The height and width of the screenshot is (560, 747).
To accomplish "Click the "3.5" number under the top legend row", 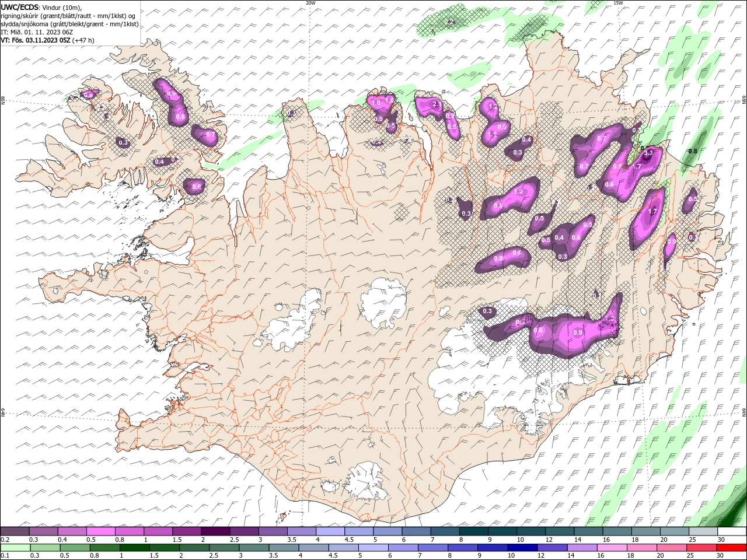I will pos(291,540).
